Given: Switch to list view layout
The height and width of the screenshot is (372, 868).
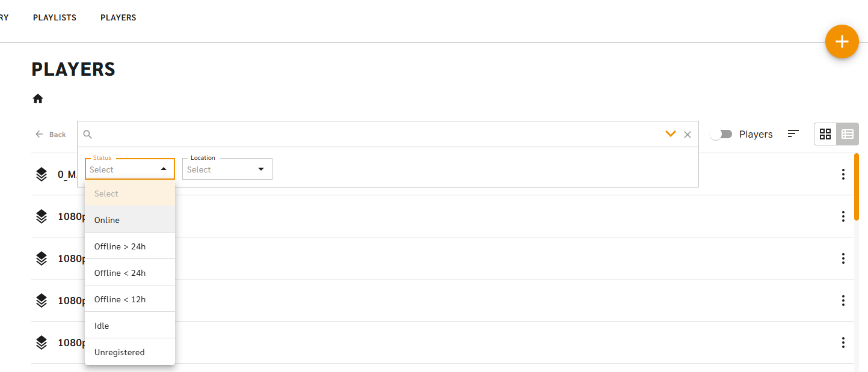Looking at the screenshot, I should pyautogui.click(x=848, y=134).
